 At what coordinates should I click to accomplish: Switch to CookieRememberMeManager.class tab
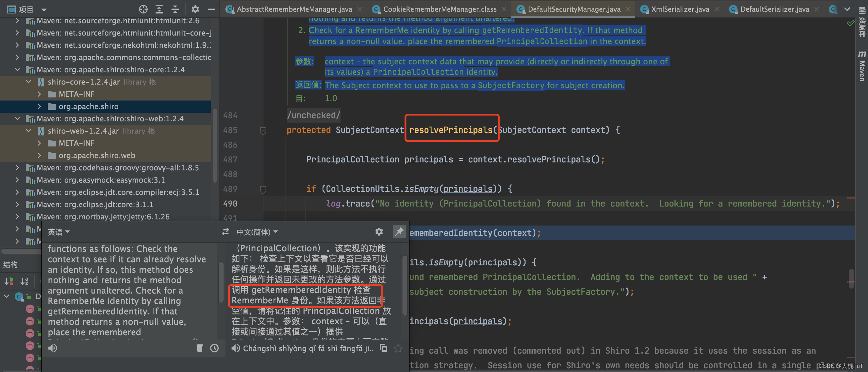(x=440, y=9)
